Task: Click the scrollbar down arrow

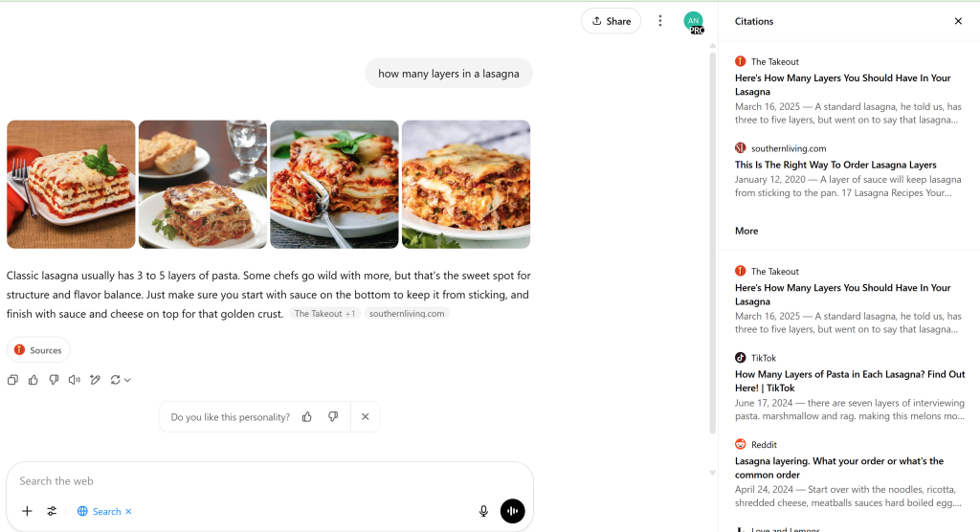Action: [x=712, y=474]
